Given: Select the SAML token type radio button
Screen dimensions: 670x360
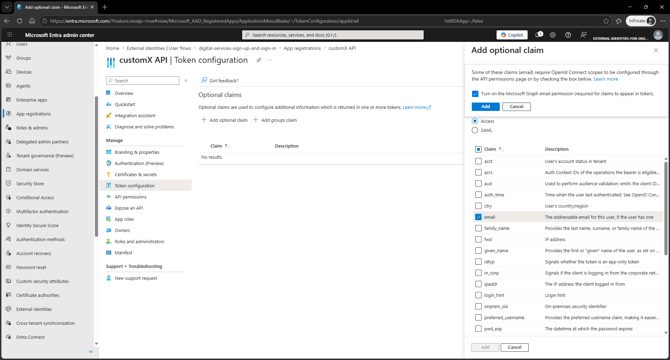Looking at the screenshot, I should (475, 130).
